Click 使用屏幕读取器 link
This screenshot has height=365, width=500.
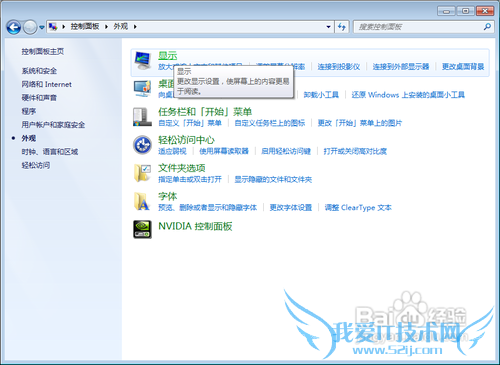pyautogui.click(x=224, y=151)
